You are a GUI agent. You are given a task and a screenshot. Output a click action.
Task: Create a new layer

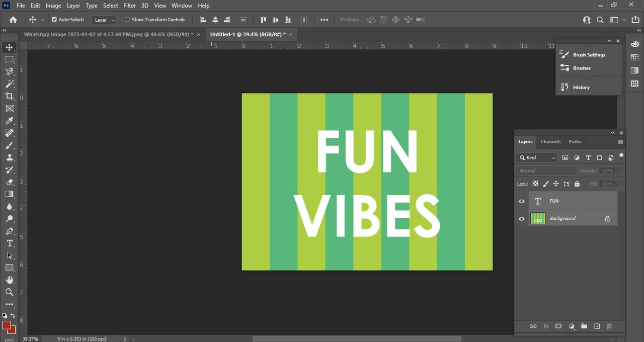point(597,326)
